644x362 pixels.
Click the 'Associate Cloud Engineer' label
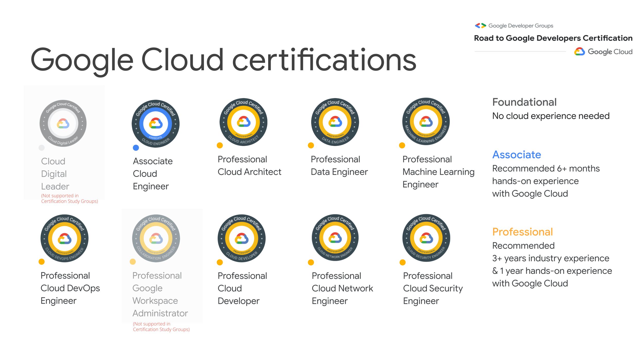153,174
